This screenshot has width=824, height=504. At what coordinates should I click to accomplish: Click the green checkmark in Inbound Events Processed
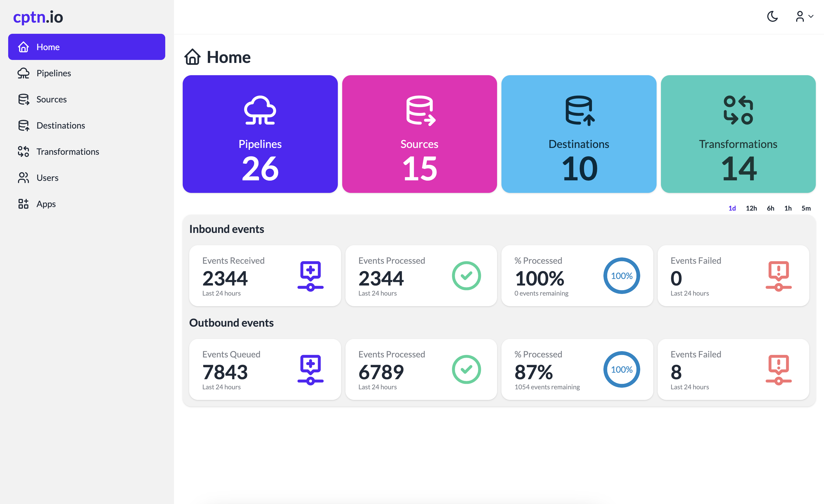point(466,276)
